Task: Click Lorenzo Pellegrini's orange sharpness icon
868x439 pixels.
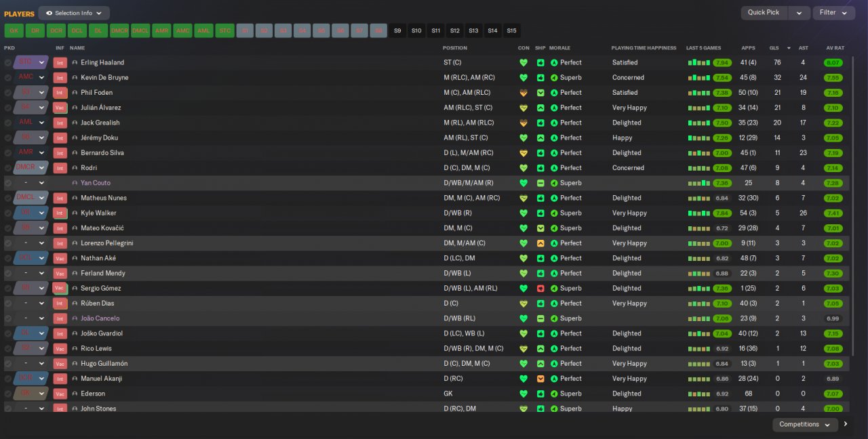Action: pos(540,243)
